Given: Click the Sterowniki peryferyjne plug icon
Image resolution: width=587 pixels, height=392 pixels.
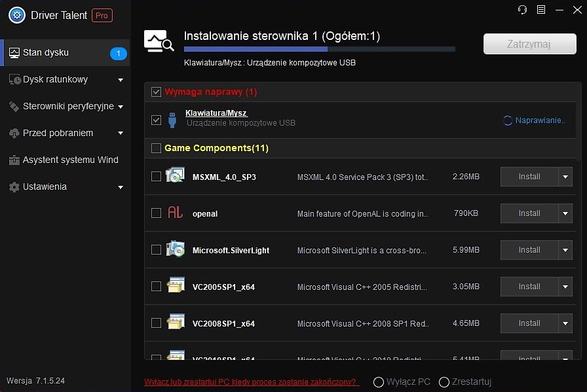Looking at the screenshot, I should [x=14, y=107].
